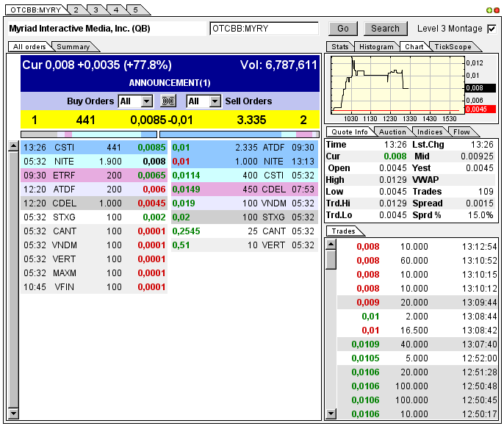Click the 0,0109 trade at 13:07:40
Viewport: 504px width, 426px height.
click(417, 344)
